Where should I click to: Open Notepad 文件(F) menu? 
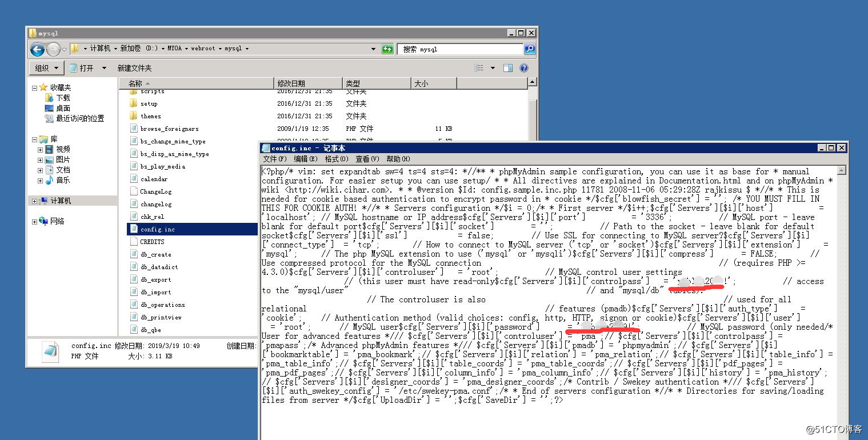(x=275, y=159)
